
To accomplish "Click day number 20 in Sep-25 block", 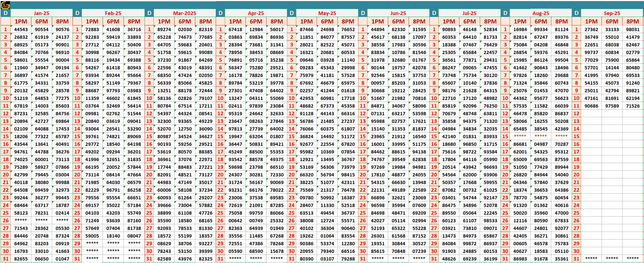I will coord(576,175).
